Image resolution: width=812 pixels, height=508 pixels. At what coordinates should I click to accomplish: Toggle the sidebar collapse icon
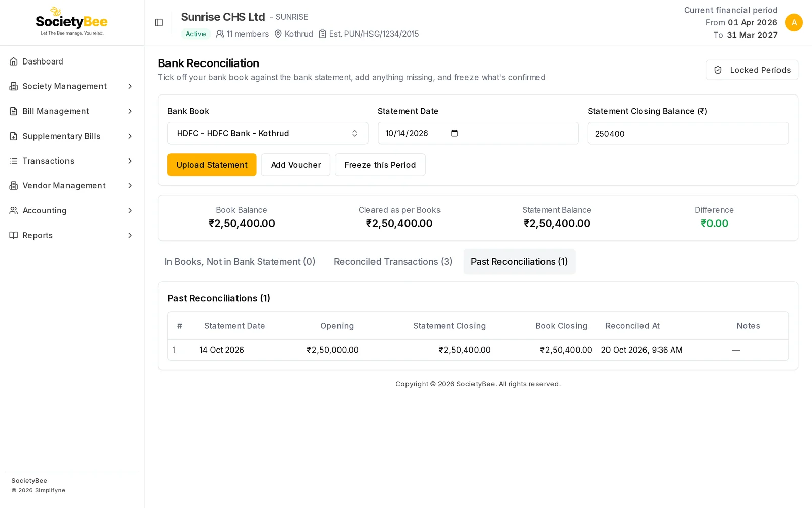pyautogui.click(x=159, y=23)
